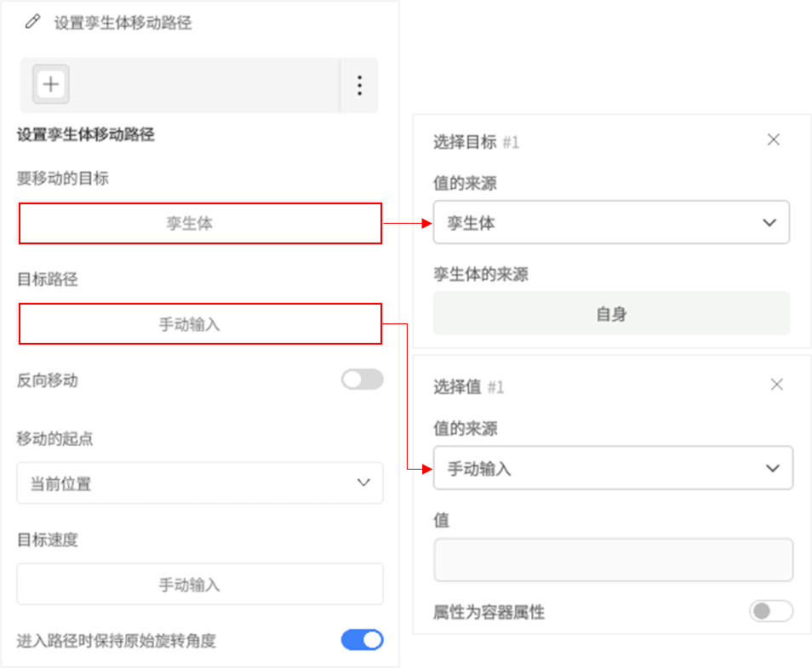The image size is (812, 668).
Task: Click the pencil edit icon beside the title
Action: click(x=32, y=22)
